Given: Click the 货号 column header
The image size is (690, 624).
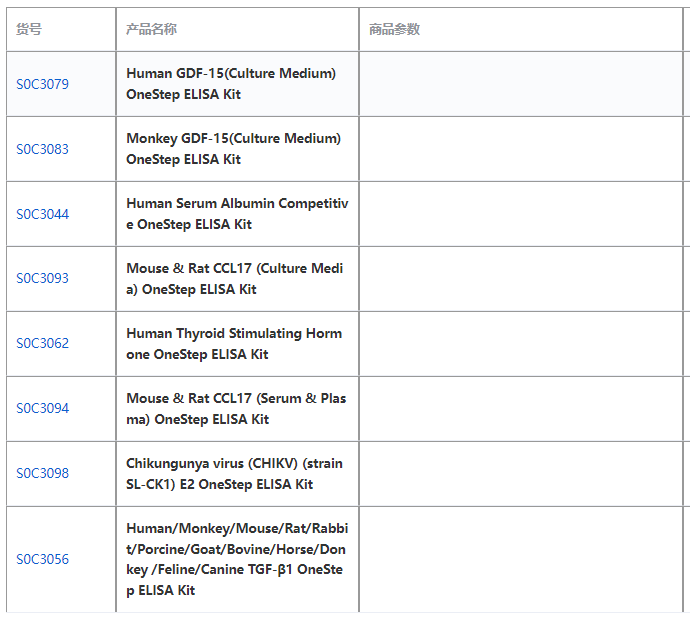Looking at the screenshot, I should [x=29, y=30].
